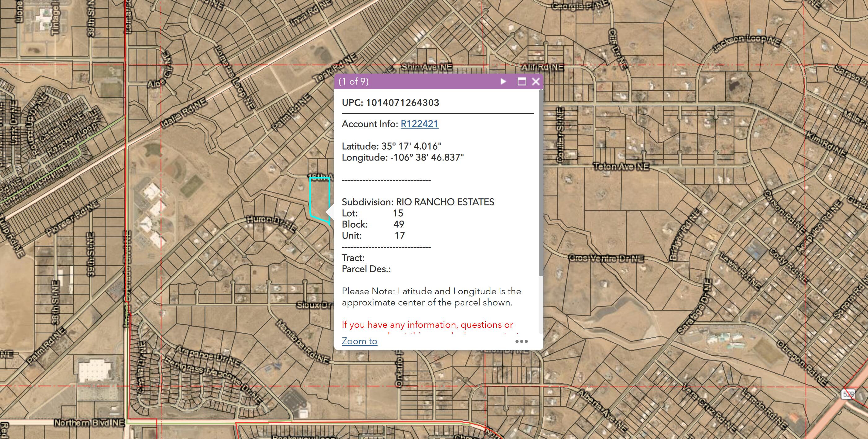Click the Block: 49 row

point(373,224)
